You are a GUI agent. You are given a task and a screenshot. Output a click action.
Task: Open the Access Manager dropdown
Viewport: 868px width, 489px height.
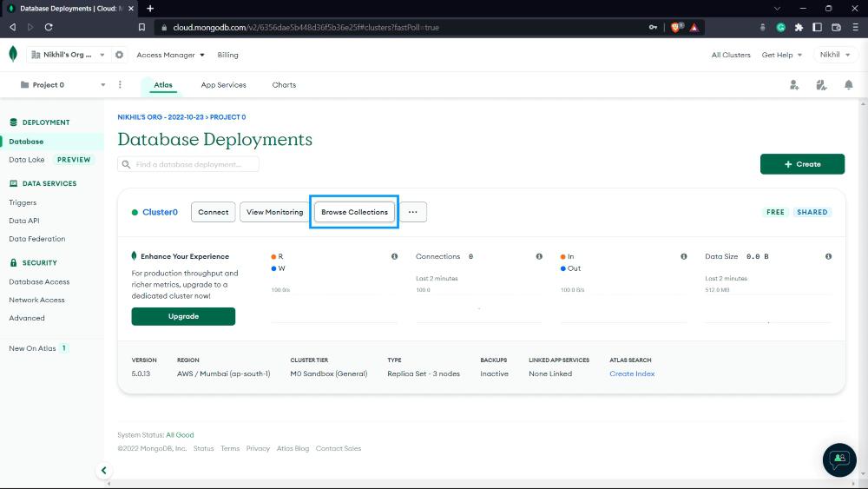(x=170, y=55)
